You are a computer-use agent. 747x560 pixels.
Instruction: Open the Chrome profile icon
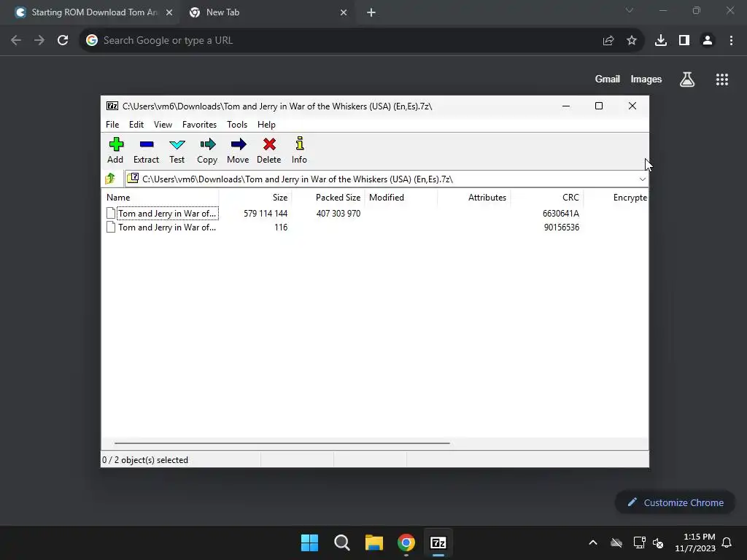[x=708, y=41]
